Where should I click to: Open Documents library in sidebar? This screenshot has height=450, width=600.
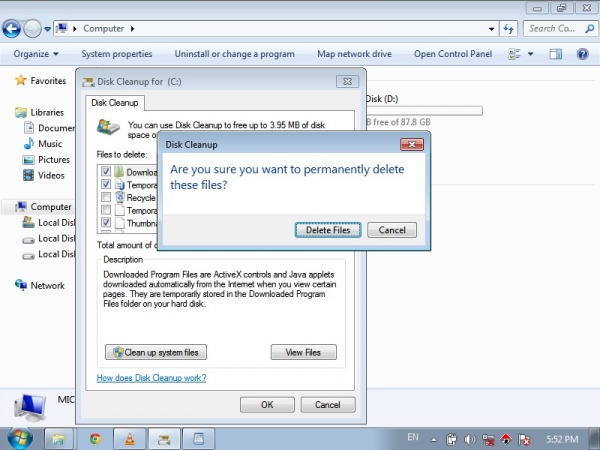56,128
